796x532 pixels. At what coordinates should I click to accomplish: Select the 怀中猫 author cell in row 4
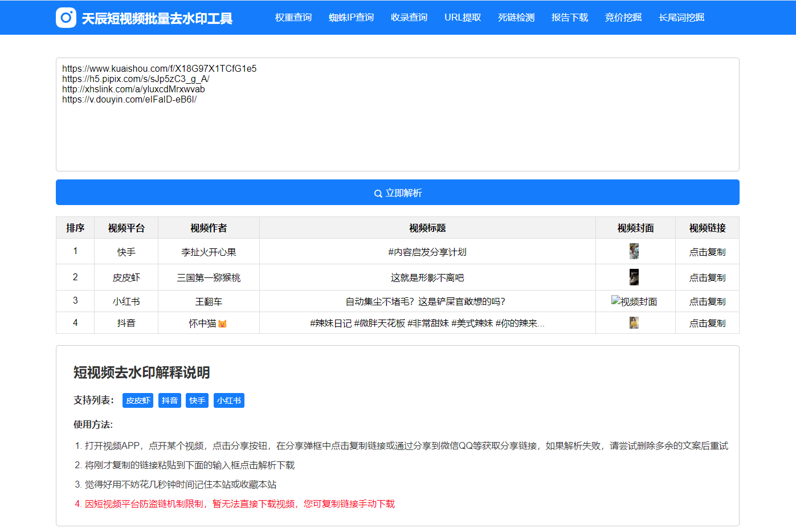click(209, 322)
